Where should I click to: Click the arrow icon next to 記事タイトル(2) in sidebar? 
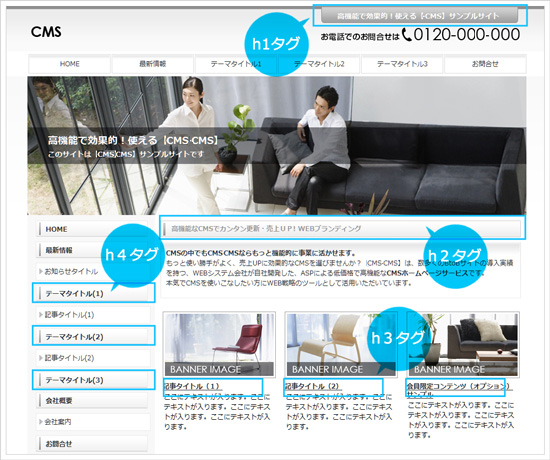coord(41,358)
